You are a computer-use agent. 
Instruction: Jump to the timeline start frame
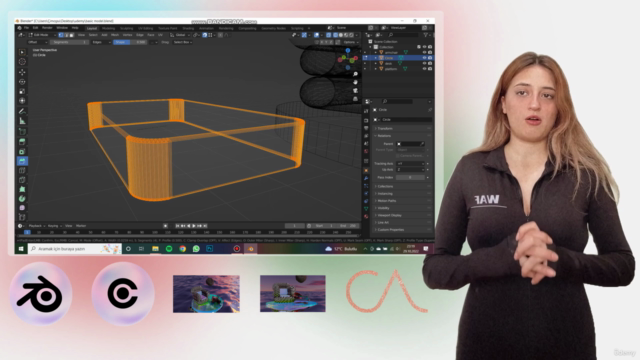tap(178, 226)
